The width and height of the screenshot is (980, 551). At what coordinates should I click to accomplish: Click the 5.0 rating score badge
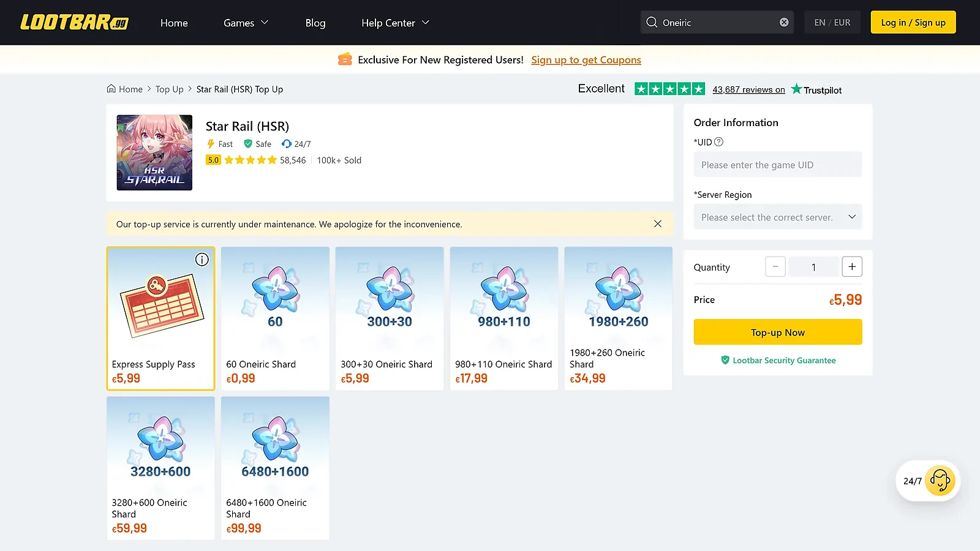[x=213, y=160]
